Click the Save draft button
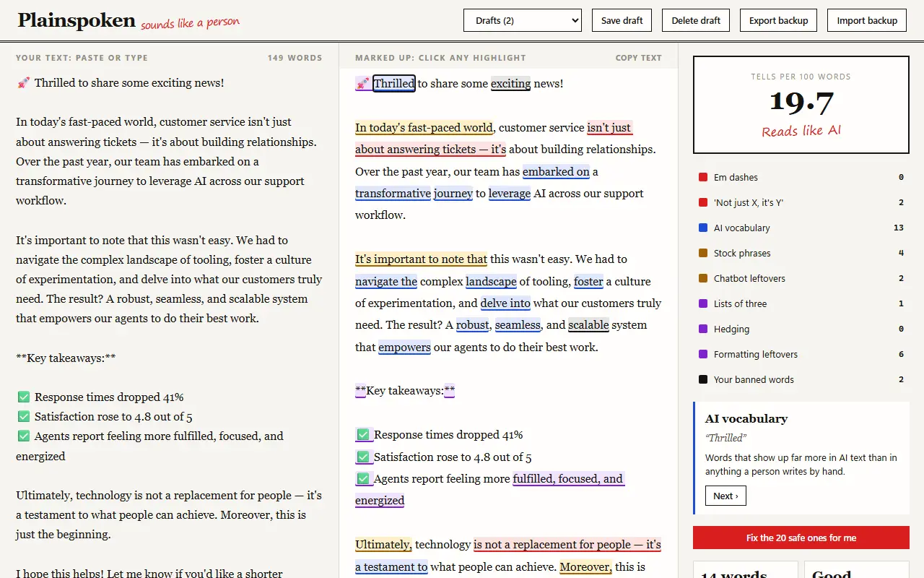The image size is (924, 578). click(622, 20)
